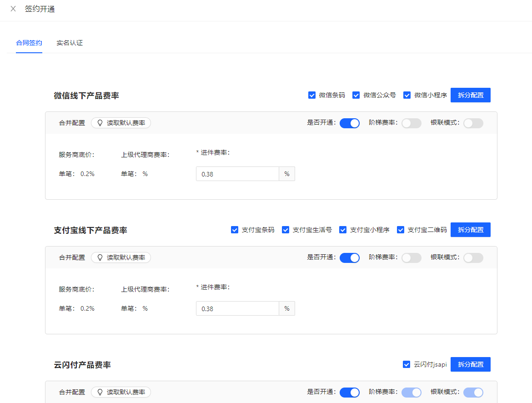532x403 pixels.
Task: Click 拆分配置 button for 支付宝线下产品费率
Action: (x=470, y=230)
